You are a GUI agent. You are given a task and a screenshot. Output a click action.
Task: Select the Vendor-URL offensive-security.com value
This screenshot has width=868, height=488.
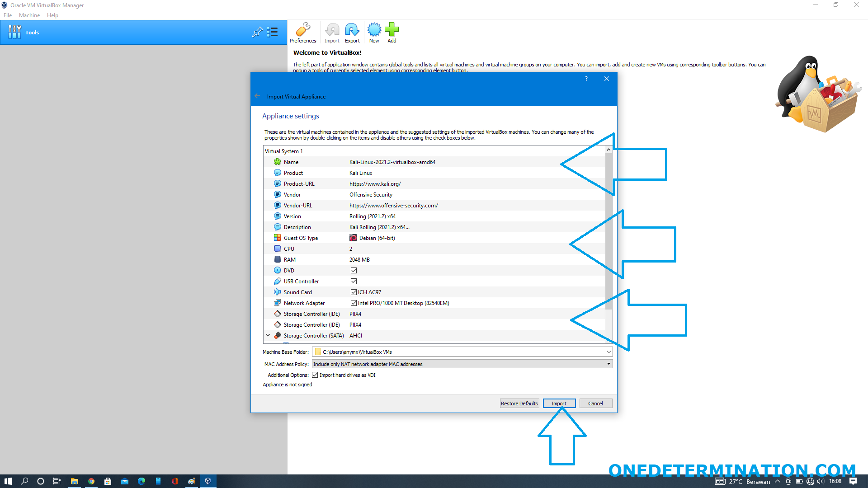[393, 205]
